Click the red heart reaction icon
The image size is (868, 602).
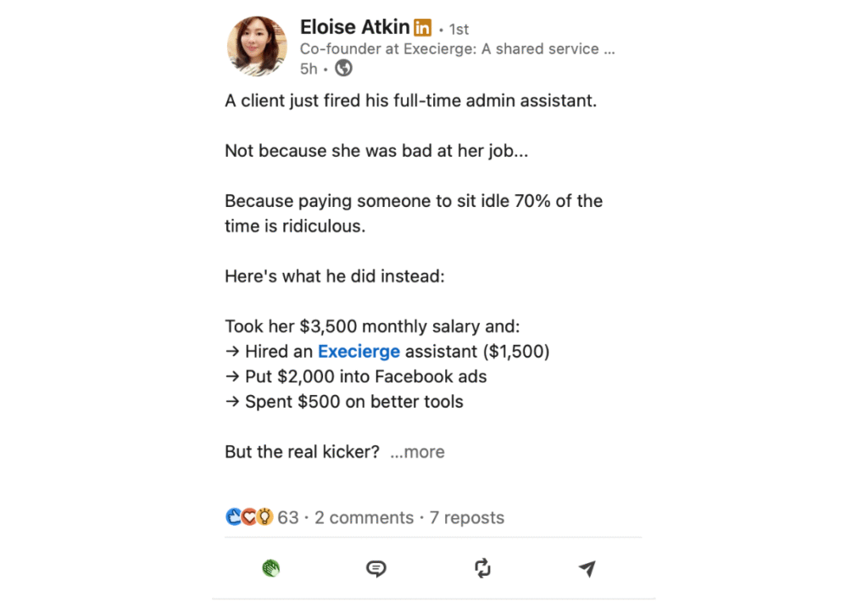tap(248, 517)
